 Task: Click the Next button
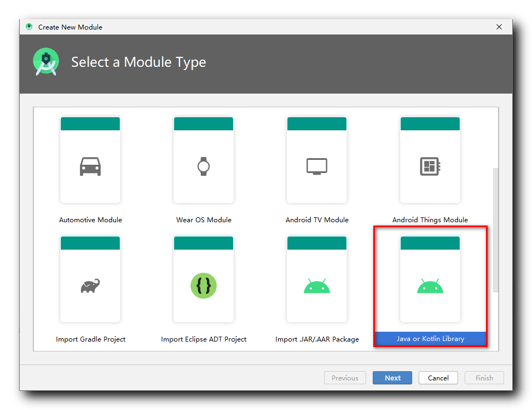point(392,378)
